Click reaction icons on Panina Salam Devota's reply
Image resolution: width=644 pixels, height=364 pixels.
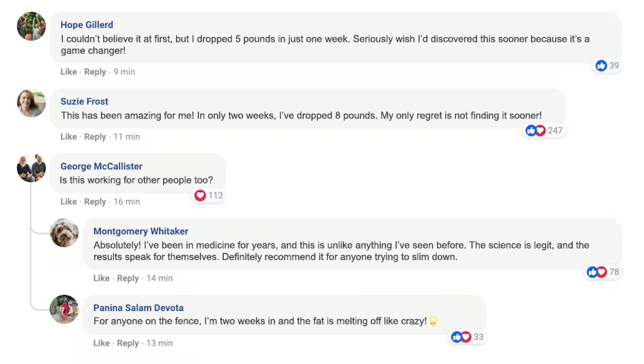461,337
